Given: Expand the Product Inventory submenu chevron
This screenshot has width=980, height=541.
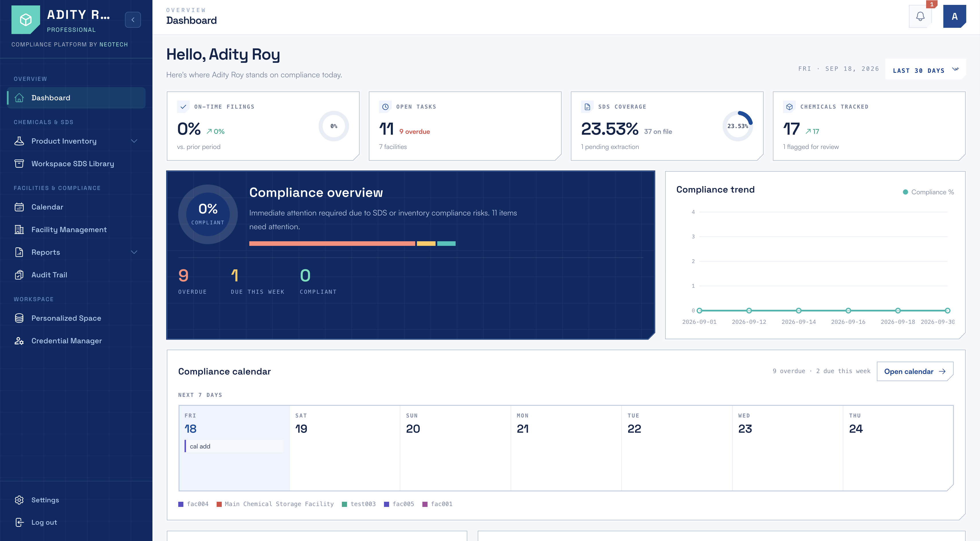Looking at the screenshot, I should (134, 141).
